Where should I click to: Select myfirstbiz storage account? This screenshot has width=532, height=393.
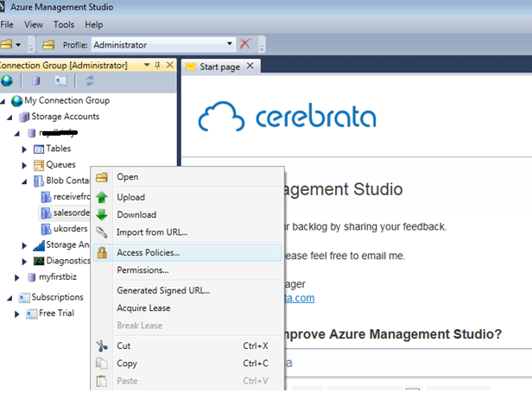[58, 277]
